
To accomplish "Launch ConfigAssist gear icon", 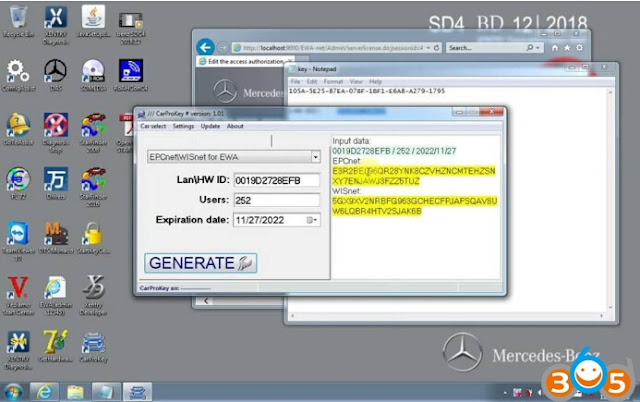I will (18, 76).
